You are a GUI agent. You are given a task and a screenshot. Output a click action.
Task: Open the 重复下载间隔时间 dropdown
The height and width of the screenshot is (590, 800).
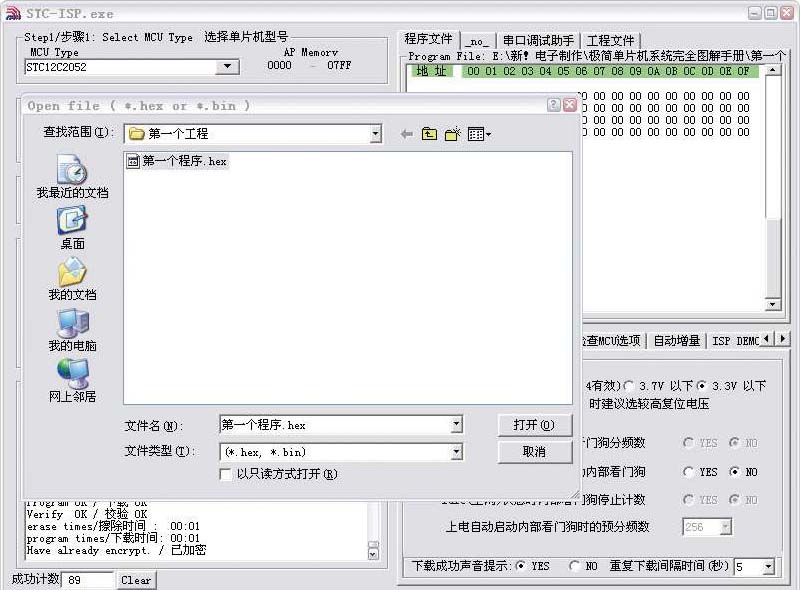[x=768, y=566]
